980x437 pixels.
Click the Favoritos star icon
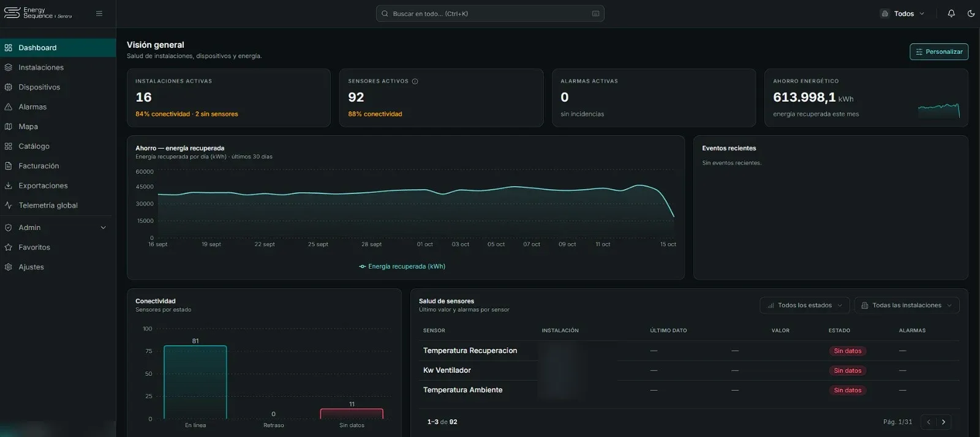9,247
